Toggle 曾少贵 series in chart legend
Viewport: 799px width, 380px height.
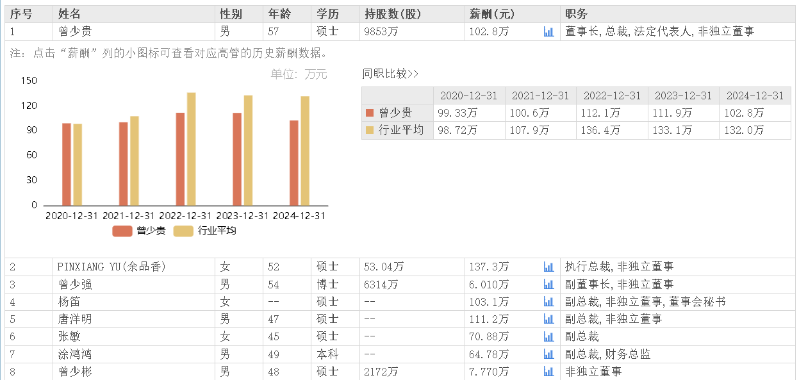139,231
